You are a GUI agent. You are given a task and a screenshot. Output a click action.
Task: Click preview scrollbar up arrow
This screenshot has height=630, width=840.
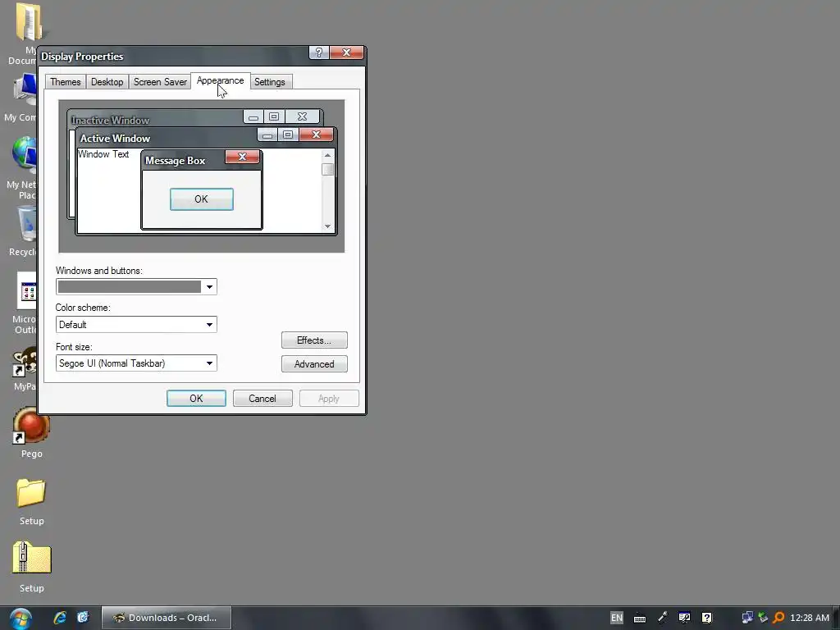tap(328, 155)
